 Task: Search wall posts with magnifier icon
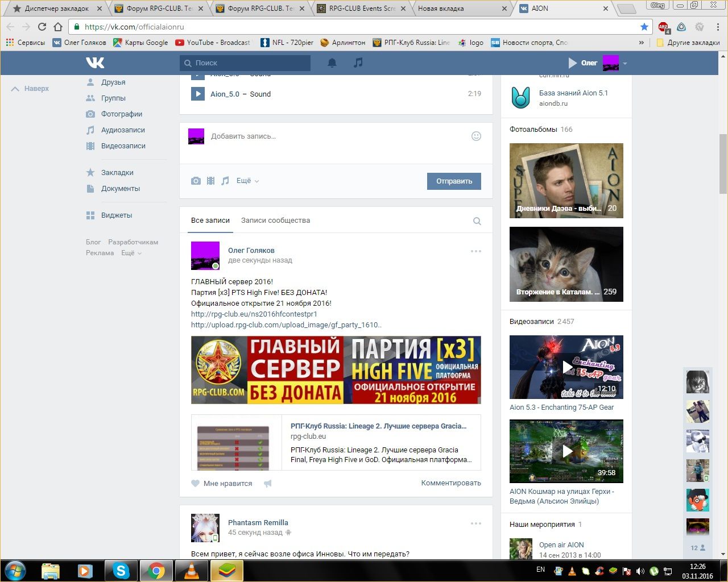477,221
